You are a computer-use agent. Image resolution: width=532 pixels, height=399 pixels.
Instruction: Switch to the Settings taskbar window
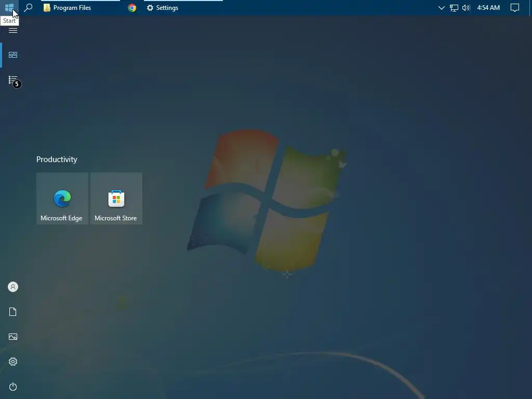point(183,7)
